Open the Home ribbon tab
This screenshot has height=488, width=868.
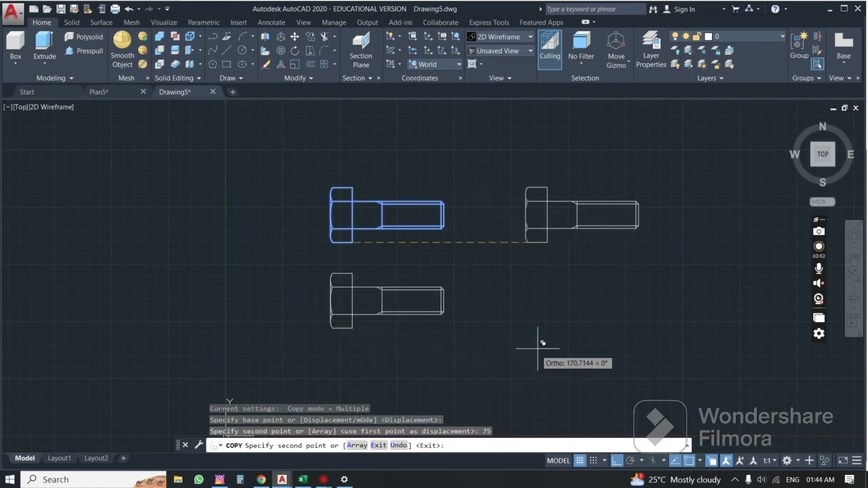point(41,22)
